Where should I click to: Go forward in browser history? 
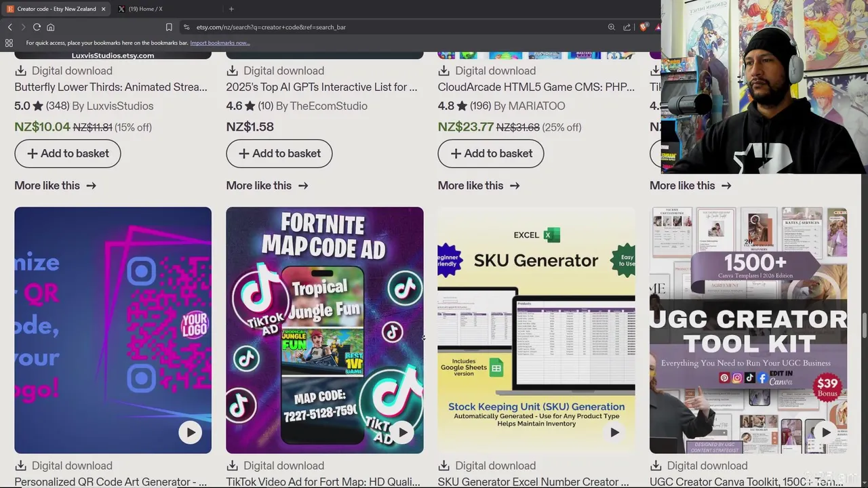[23, 27]
